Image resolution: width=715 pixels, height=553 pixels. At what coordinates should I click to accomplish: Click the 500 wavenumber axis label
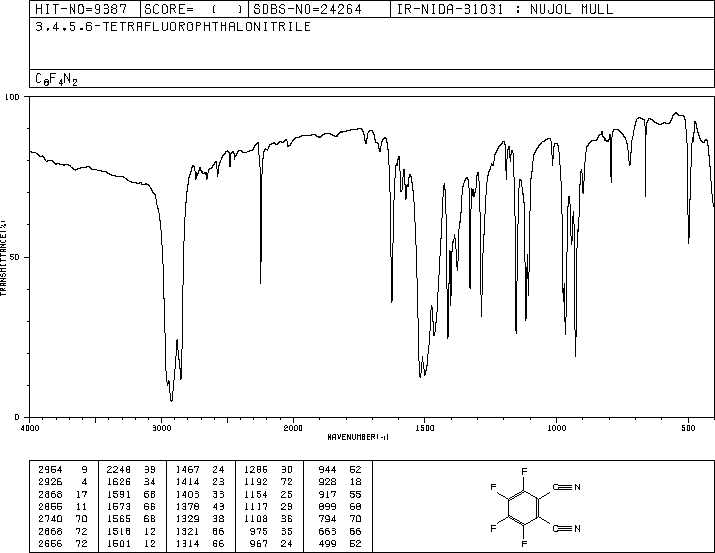pyautogui.click(x=688, y=428)
